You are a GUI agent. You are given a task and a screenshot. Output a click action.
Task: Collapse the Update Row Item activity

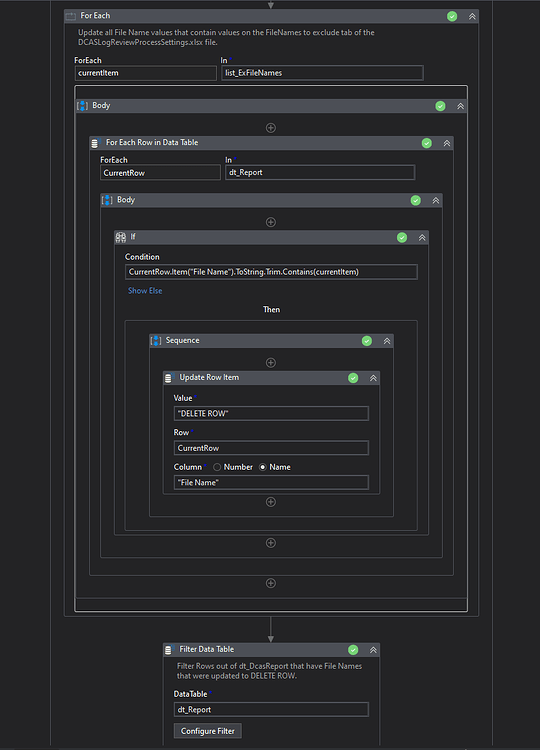373,378
